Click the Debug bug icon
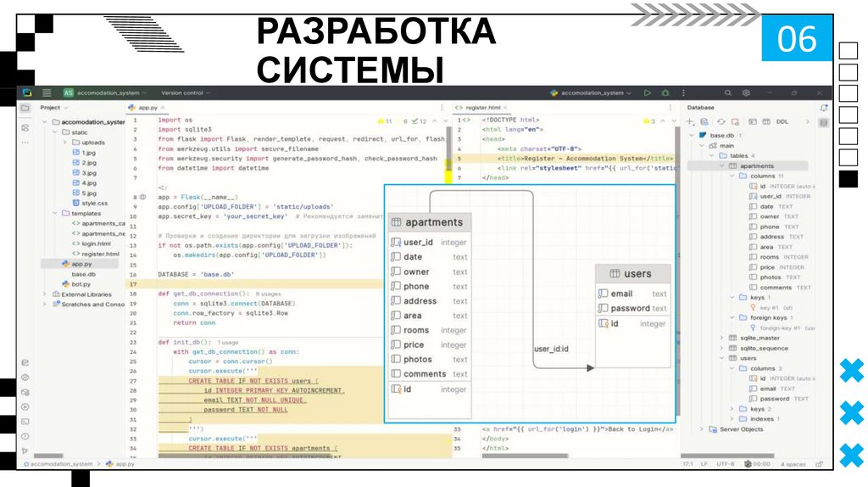Image resolution: width=868 pixels, height=487 pixels. (665, 93)
